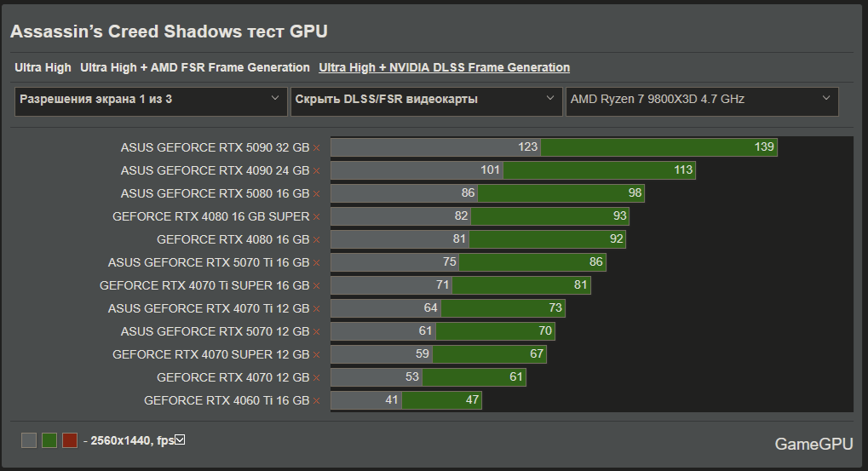The width and height of the screenshot is (868, 471).
Task: Expand the hide DLSS/FSR cards dropdown
Action: click(425, 100)
